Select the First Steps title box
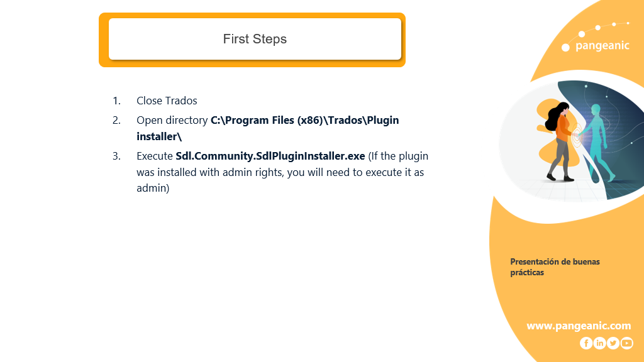This screenshot has height=362, width=644. click(x=255, y=39)
